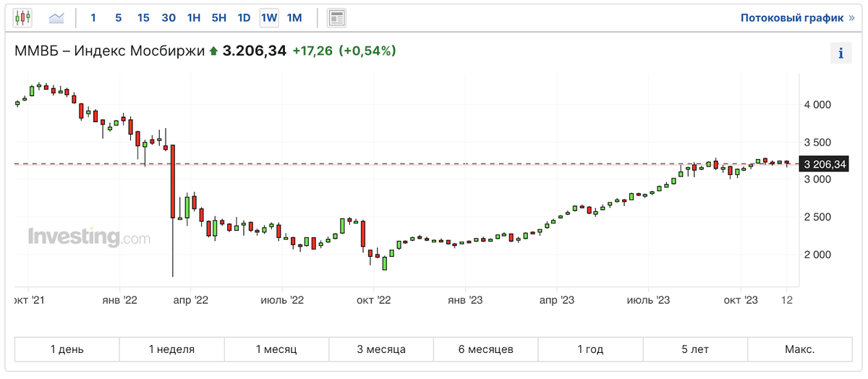This screenshot has width=868, height=379.
Task: Click the апр '22 time axis label
Action: (191, 299)
